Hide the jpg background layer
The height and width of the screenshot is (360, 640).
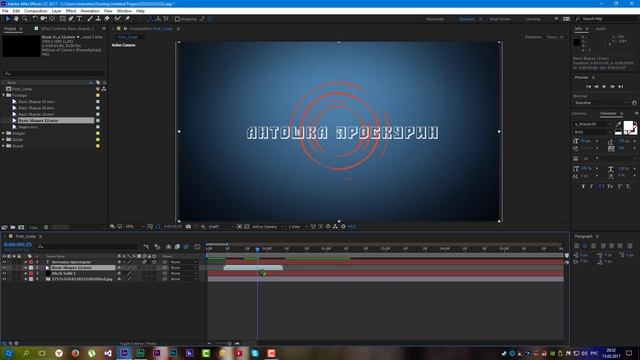(4, 279)
